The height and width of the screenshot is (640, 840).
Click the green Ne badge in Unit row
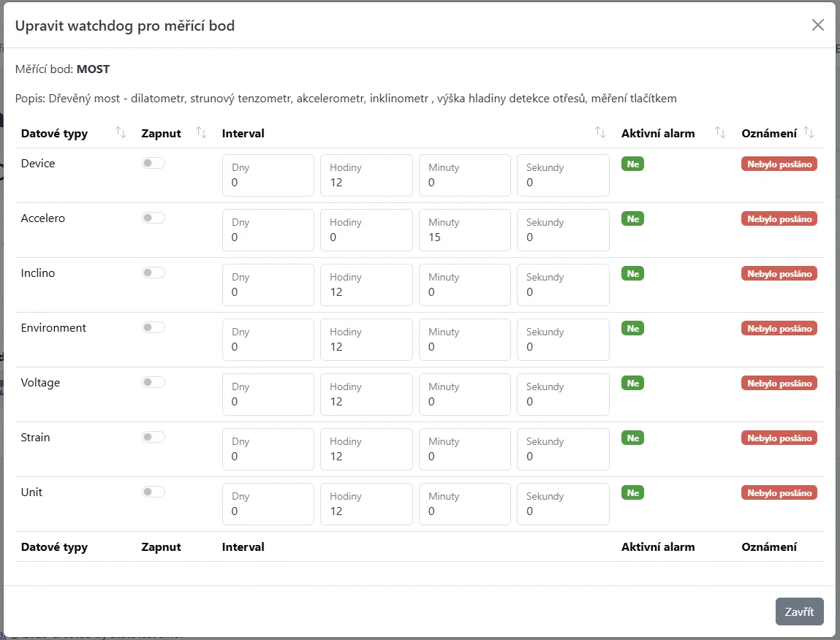click(x=632, y=493)
